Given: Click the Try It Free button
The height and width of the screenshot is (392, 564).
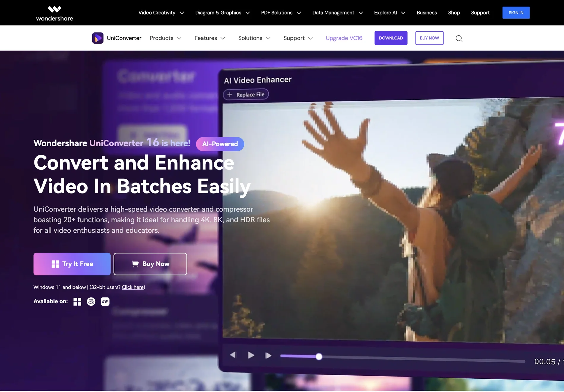Looking at the screenshot, I should [72, 264].
